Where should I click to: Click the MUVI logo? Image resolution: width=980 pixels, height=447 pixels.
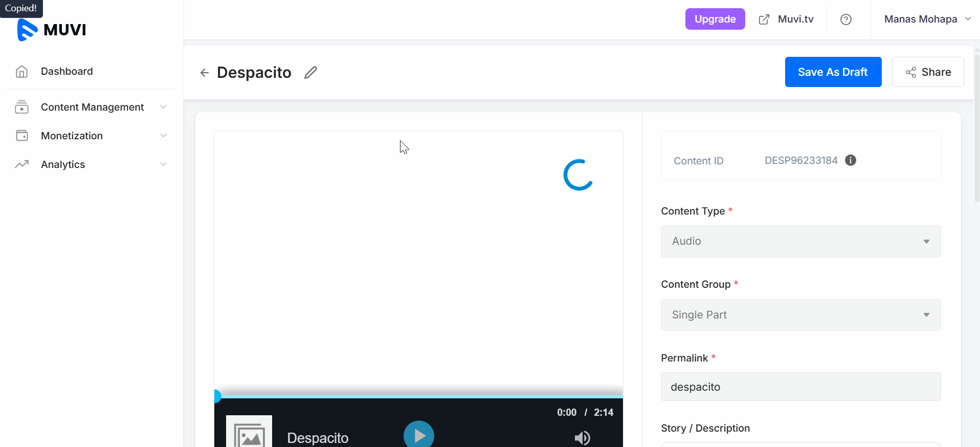pyautogui.click(x=52, y=30)
